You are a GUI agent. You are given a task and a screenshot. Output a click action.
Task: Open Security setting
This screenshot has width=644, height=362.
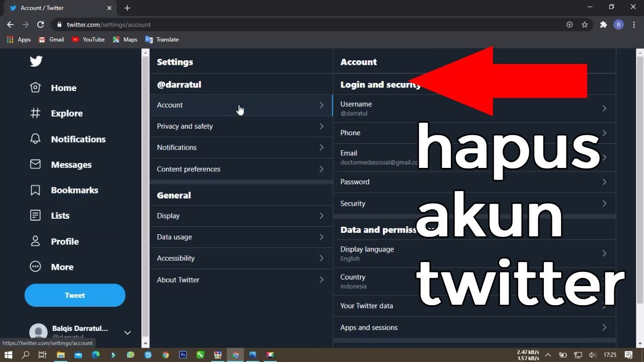tap(474, 203)
